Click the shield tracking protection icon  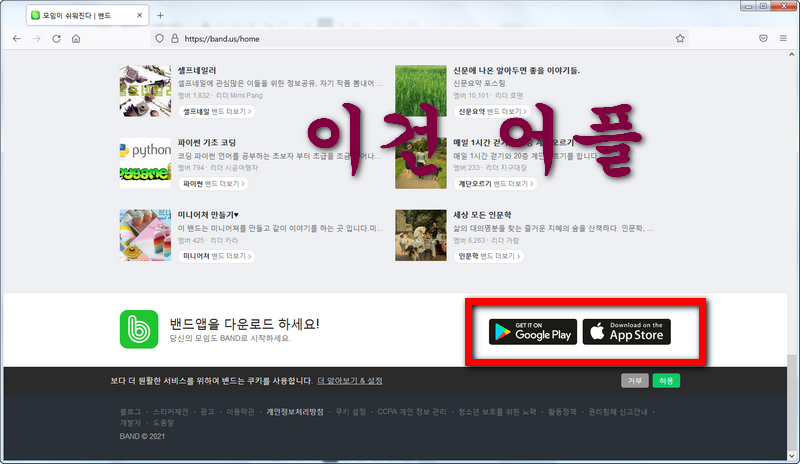pos(159,39)
